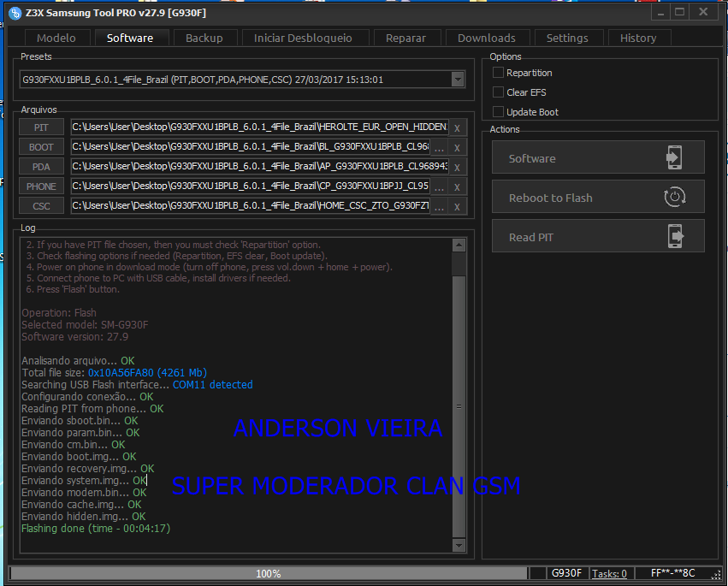The height and width of the screenshot is (586, 728).
Task: Expand the Presets dropdown arrow
Action: click(x=458, y=80)
